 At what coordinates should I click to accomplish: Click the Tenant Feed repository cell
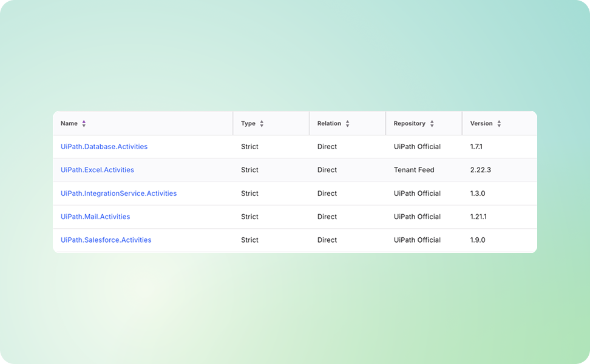413,170
